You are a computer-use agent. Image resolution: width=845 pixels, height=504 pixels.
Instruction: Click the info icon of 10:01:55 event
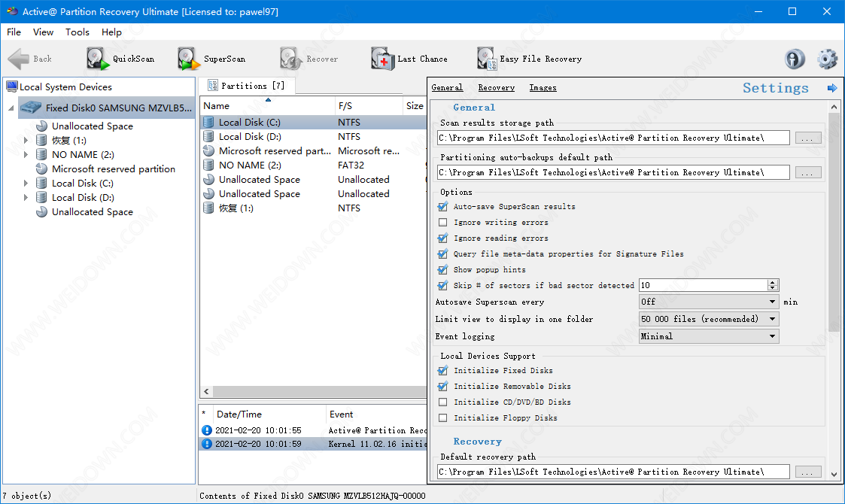coord(206,430)
